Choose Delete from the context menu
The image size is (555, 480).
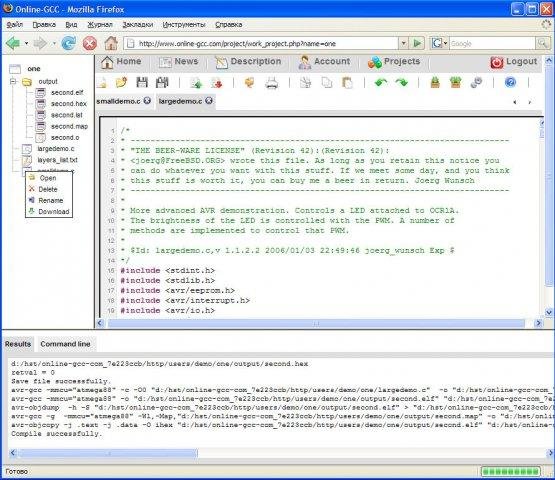[x=49, y=189]
